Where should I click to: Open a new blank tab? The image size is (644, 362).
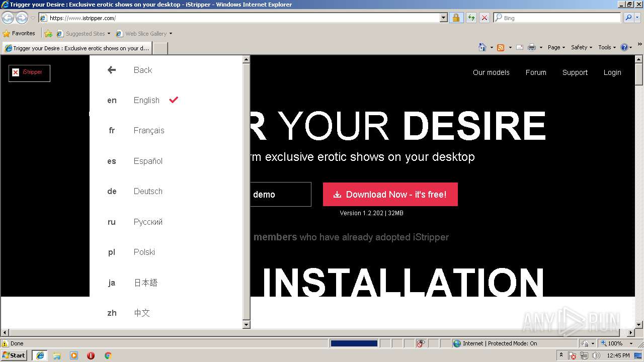(x=160, y=48)
